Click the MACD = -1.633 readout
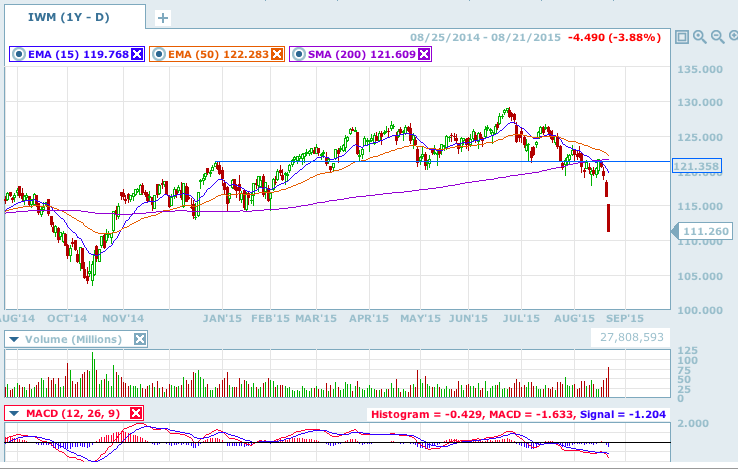Image resolution: width=738 pixels, height=469 pixels. [x=531, y=414]
